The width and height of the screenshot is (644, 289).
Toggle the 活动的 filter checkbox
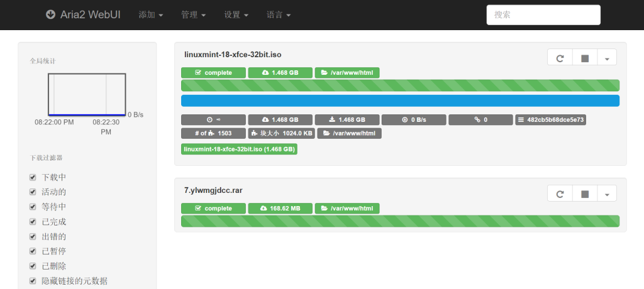click(x=33, y=192)
